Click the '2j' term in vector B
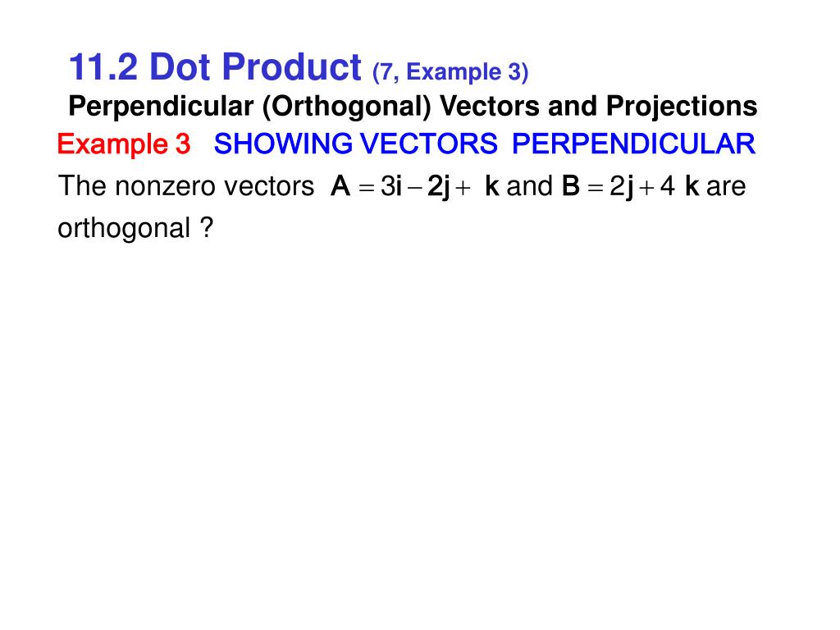This screenshot has width=840, height=630. point(622,188)
